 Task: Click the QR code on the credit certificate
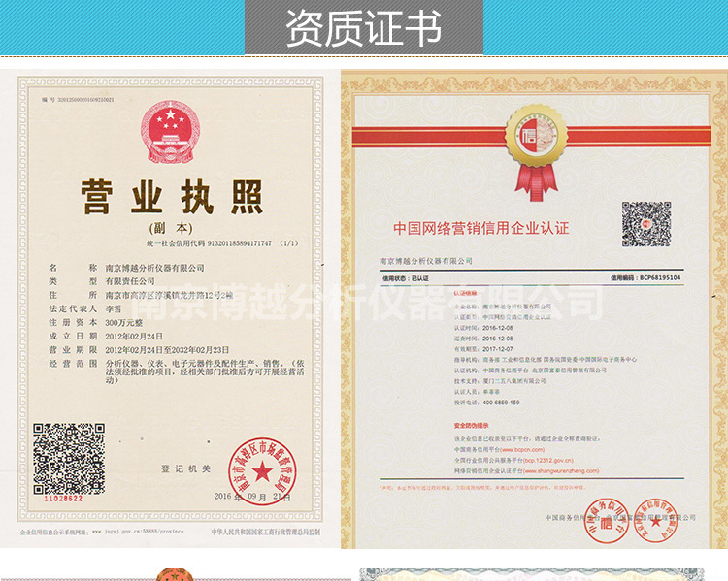click(x=646, y=224)
